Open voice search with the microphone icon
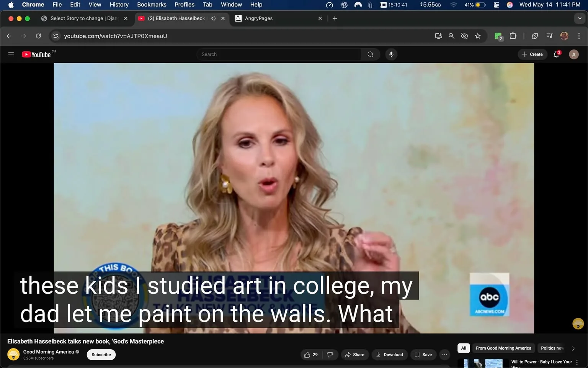Viewport: 588px width, 368px height. click(x=391, y=54)
